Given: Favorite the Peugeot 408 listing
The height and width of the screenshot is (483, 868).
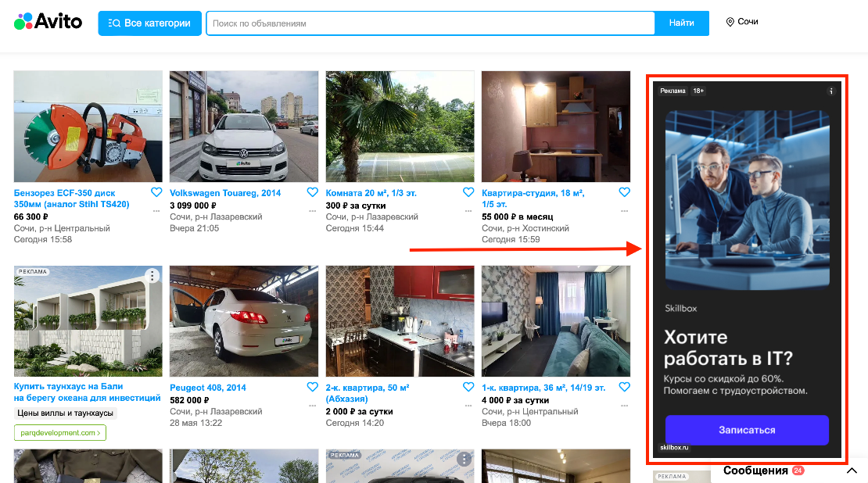Looking at the screenshot, I should (312, 387).
